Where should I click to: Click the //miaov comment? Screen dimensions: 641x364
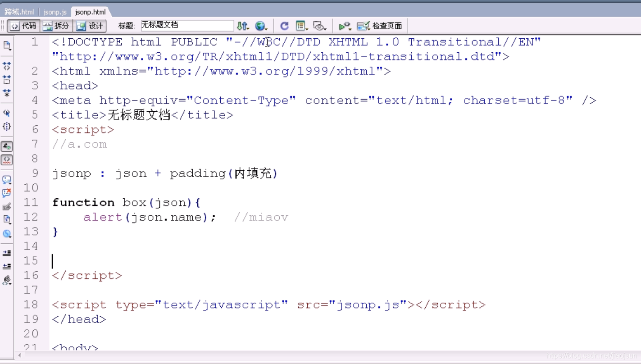click(261, 217)
